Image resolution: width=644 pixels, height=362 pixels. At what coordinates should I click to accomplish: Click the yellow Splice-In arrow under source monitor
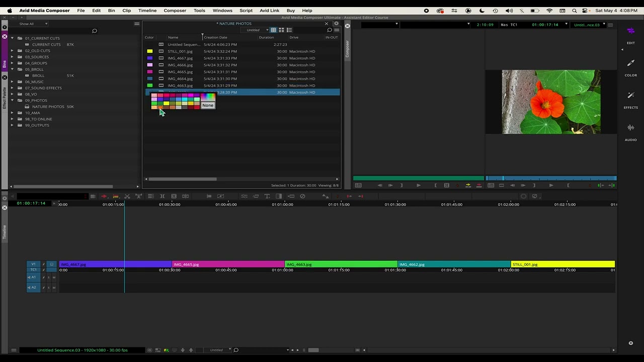click(468, 186)
